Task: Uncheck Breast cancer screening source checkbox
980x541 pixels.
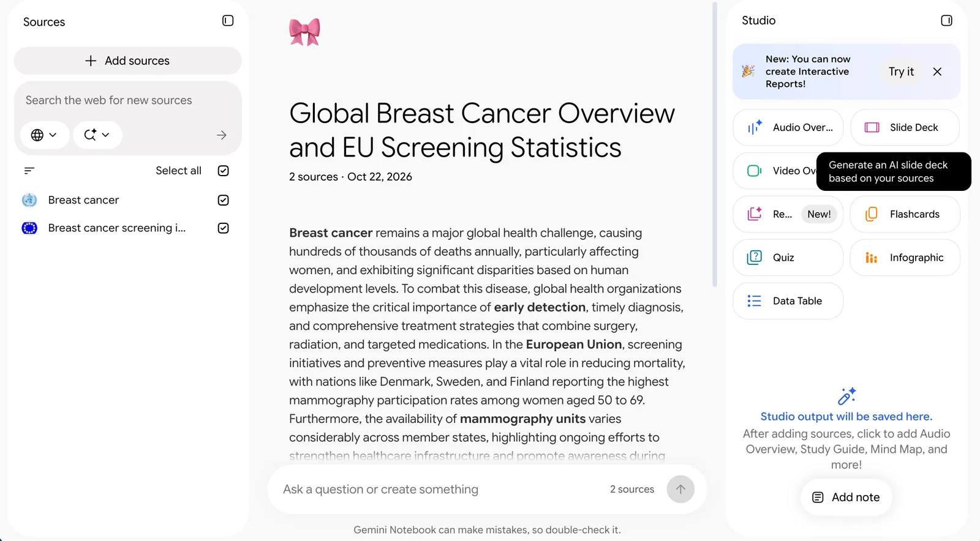Action: click(224, 228)
